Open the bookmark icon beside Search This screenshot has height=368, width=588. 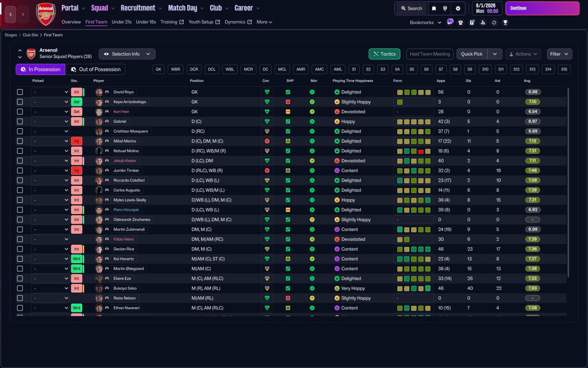[434, 8]
